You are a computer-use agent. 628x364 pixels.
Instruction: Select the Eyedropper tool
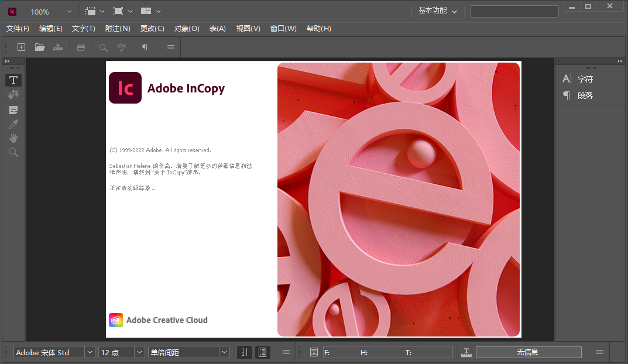click(13, 124)
